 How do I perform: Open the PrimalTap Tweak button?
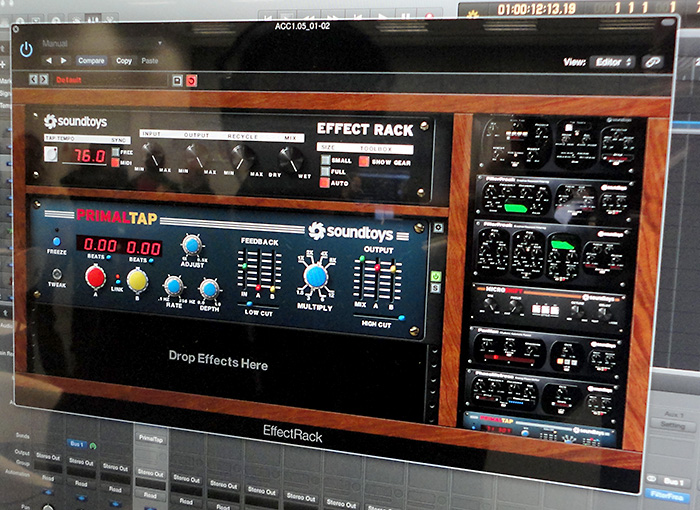coord(57,273)
